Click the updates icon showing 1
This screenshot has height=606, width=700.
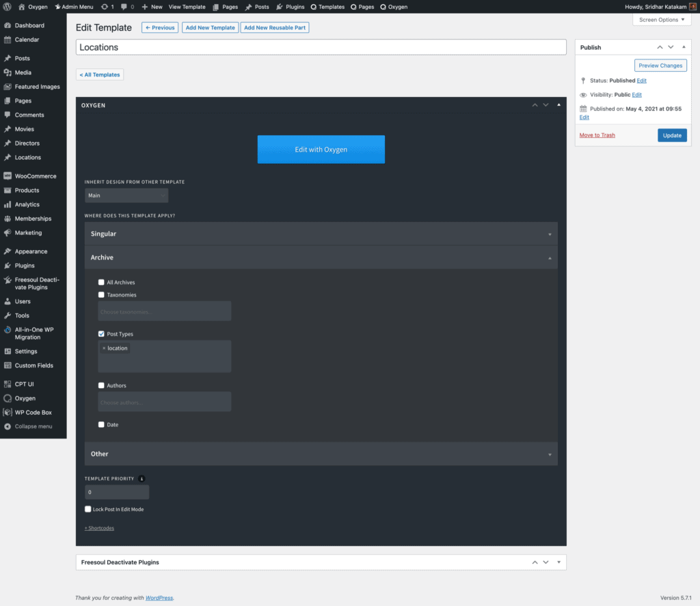coord(105,7)
